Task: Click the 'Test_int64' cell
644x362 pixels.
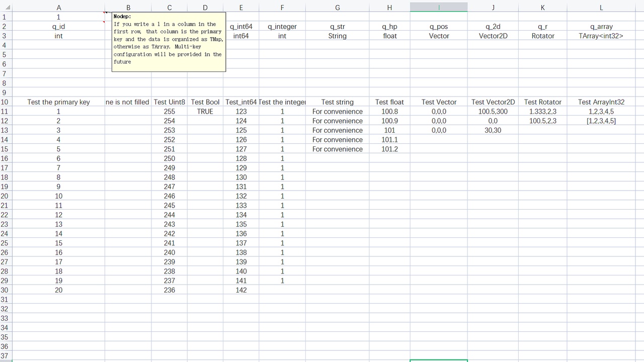Action: coord(241,102)
